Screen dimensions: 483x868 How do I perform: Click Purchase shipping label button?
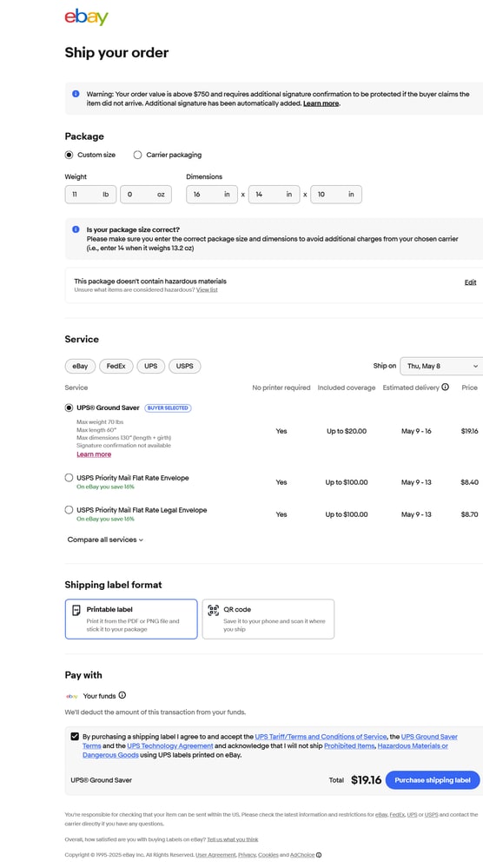coord(433,780)
